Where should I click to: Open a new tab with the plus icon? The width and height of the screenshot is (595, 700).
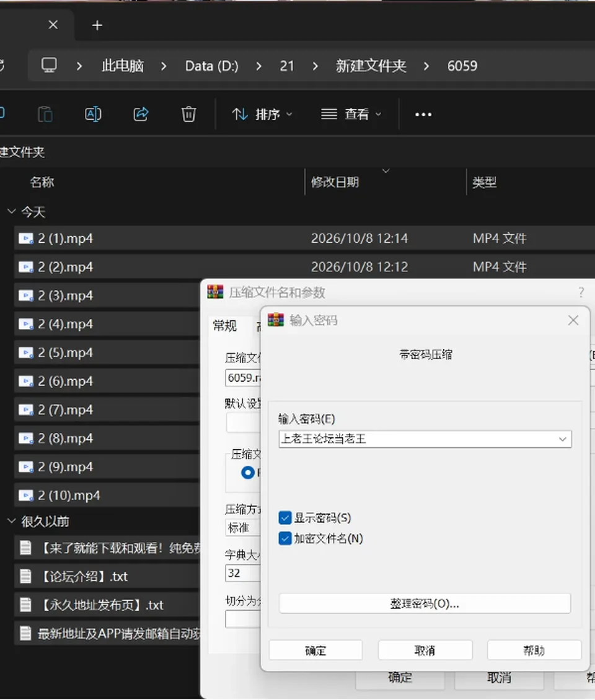(97, 25)
